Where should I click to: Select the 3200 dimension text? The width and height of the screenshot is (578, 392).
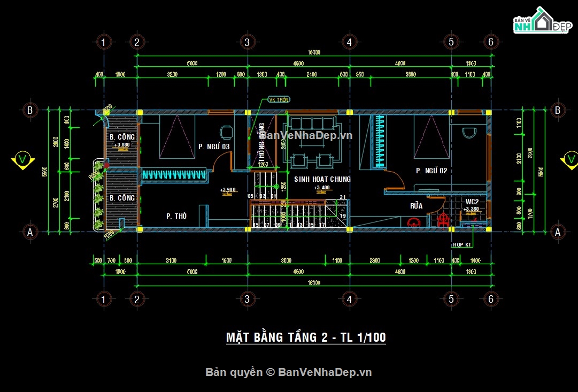172,74
